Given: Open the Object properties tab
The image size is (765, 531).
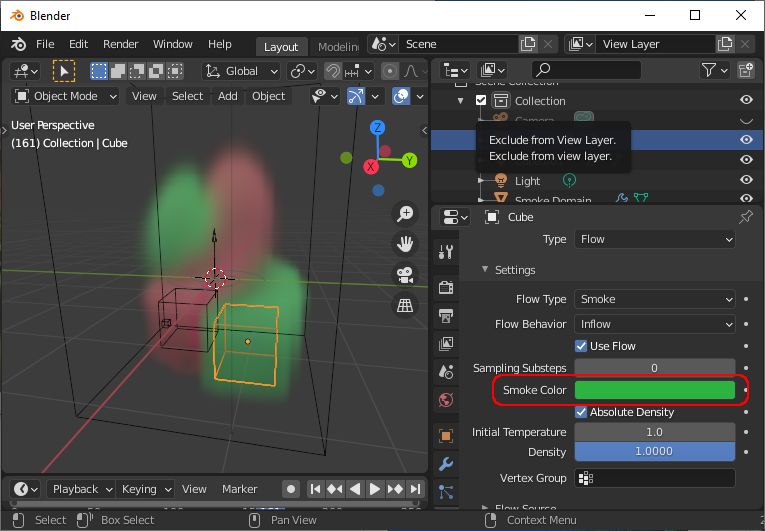Looking at the screenshot, I should 446,435.
